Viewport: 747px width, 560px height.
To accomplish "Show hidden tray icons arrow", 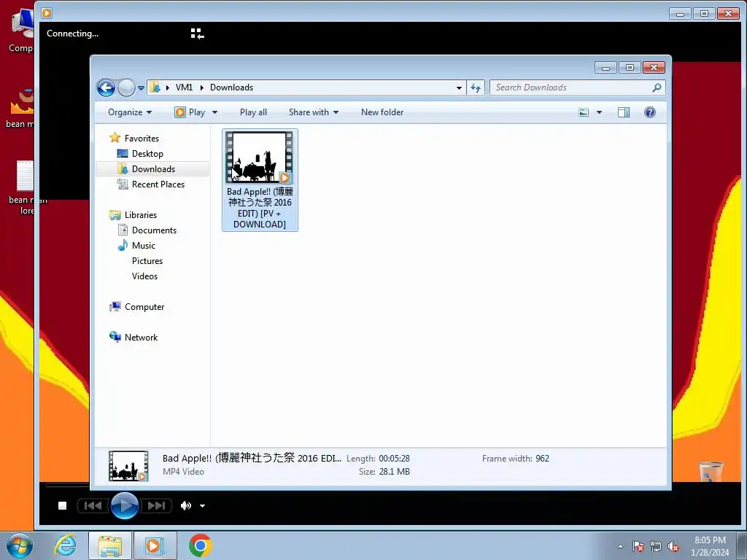I will 620,546.
